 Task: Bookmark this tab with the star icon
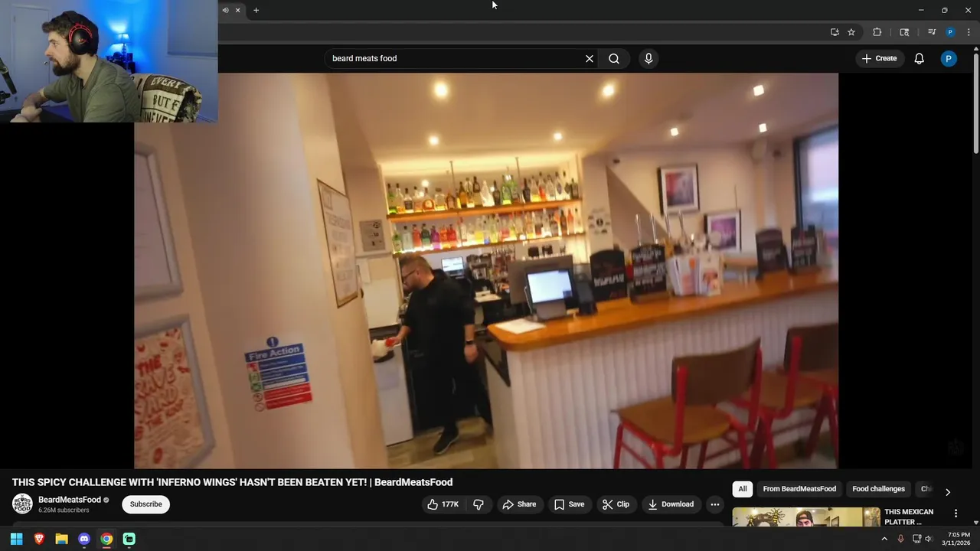(851, 32)
